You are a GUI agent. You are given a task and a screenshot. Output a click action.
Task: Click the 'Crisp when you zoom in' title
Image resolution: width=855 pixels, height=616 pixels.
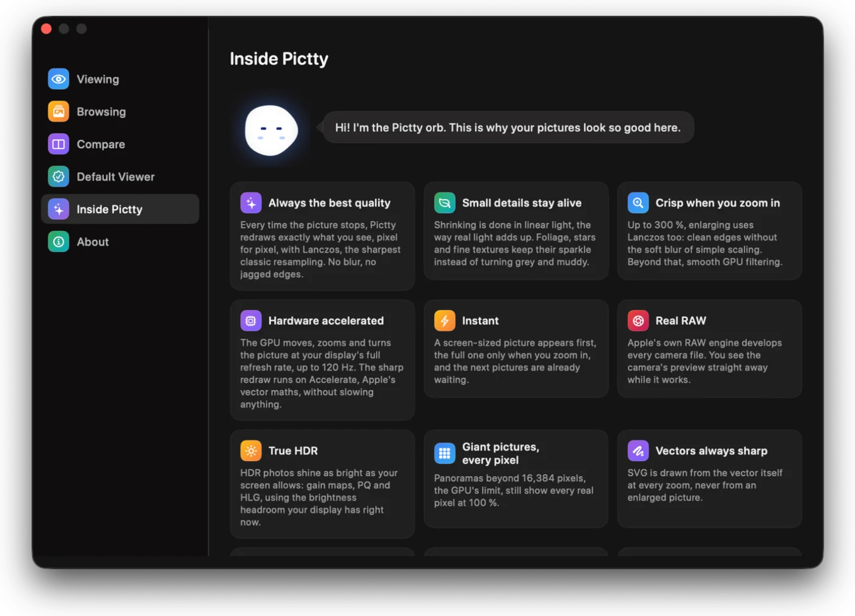click(718, 203)
